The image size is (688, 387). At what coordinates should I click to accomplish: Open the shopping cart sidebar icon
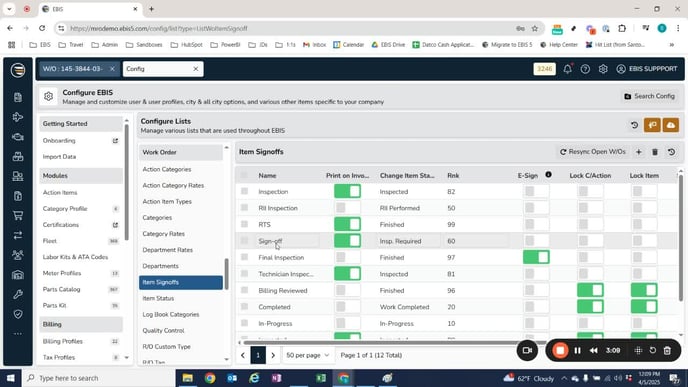coord(18,215)
